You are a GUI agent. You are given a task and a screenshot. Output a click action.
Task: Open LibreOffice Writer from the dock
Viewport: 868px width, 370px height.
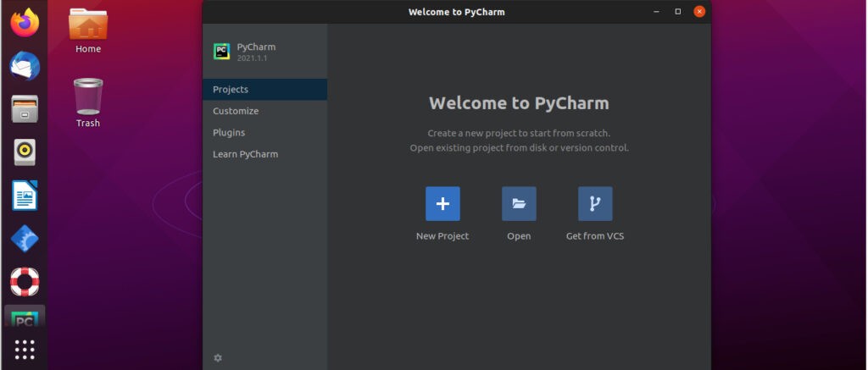click(25, 196)
